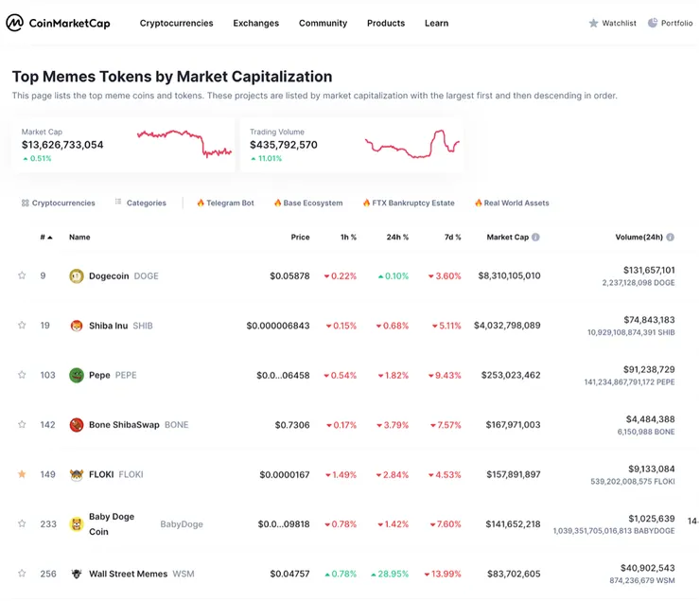Open the Telegram Bot category link
Image resolution: width=700 pixels, height=602 pixels.
[225, 203]
